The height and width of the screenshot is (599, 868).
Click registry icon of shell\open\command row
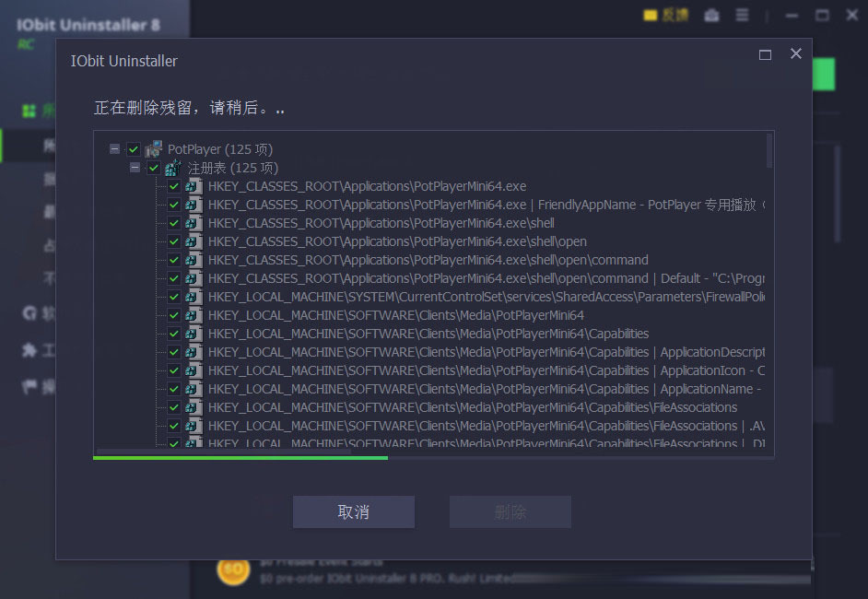[x=194, y=260]
